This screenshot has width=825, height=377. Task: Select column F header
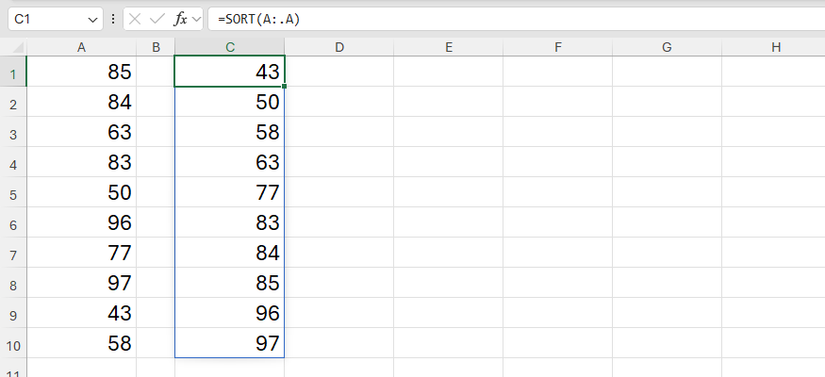click(558, 47)
